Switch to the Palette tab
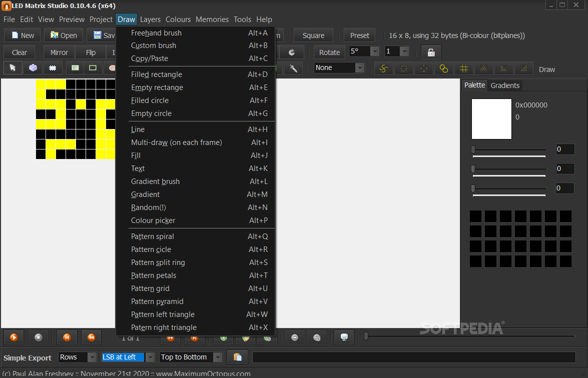Image resolution: width=588 pixels, height=378 pixels. 474,85
